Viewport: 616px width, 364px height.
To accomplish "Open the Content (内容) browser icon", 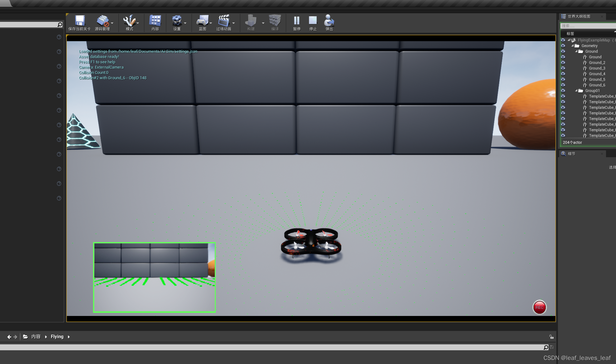I will (155, 21).
